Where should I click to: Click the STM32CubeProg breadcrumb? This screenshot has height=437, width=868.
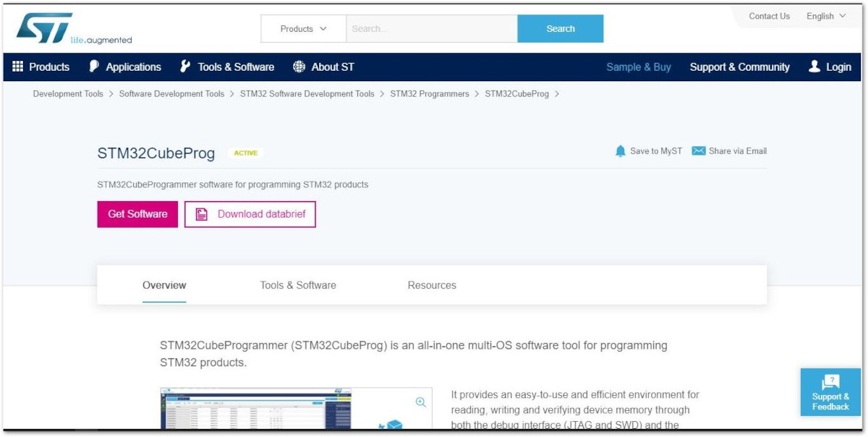click(516, 94)
